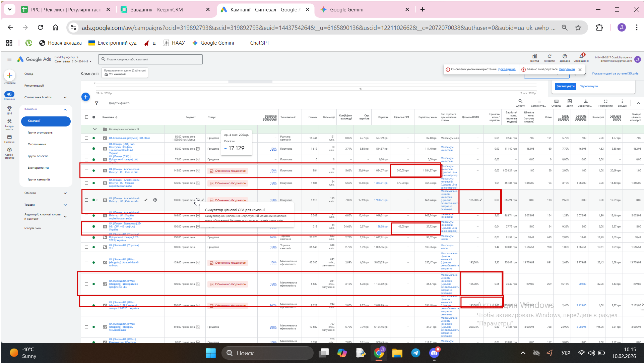Click the campaign search field Пошук сторінки або кампанії
The height and width of the screenshot is (363, 644).
coord(151,59)
